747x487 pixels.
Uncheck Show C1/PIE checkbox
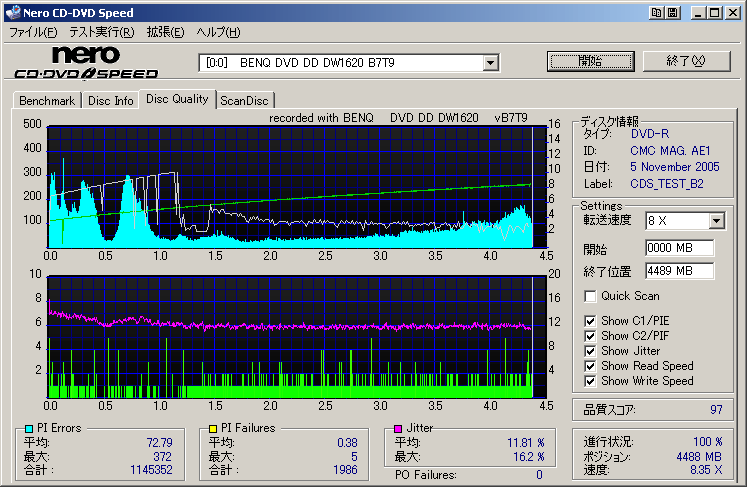tap(590, 321)
